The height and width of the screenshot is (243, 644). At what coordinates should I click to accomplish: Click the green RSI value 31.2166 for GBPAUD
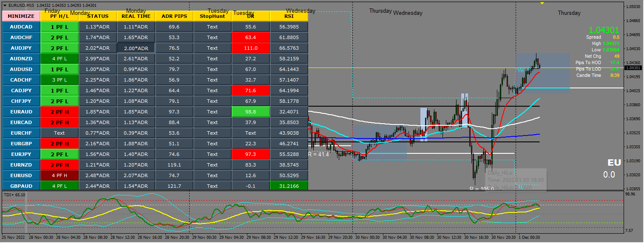point(289,186)
